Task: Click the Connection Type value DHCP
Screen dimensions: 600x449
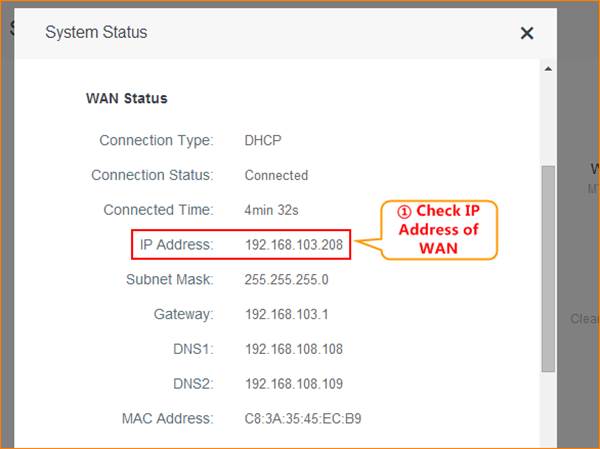Action: coord(263,140)
